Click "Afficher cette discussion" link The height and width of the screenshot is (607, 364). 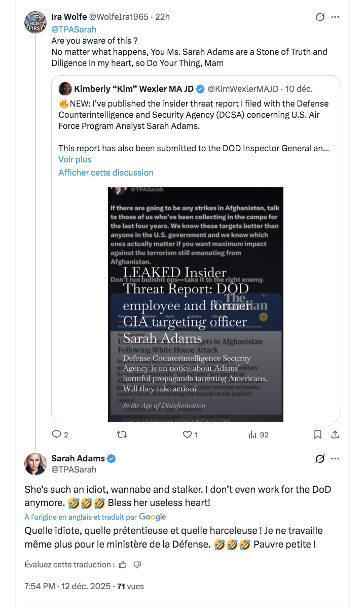[106, 173]
